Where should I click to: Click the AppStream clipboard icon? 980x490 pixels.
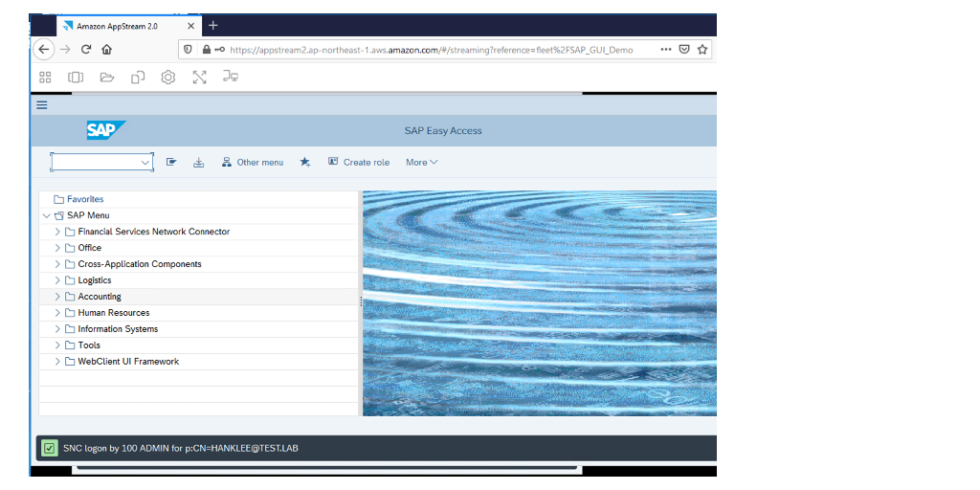(138, 78)
